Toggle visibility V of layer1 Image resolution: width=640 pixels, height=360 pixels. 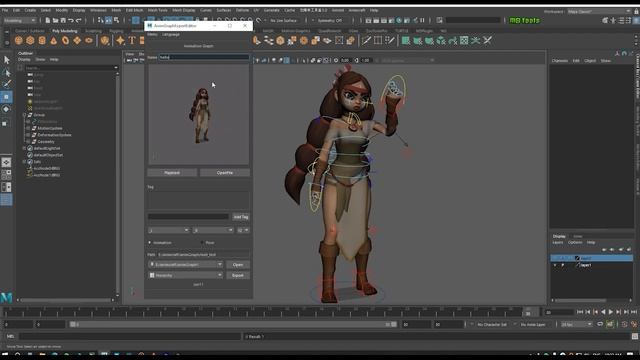point(555,265)
